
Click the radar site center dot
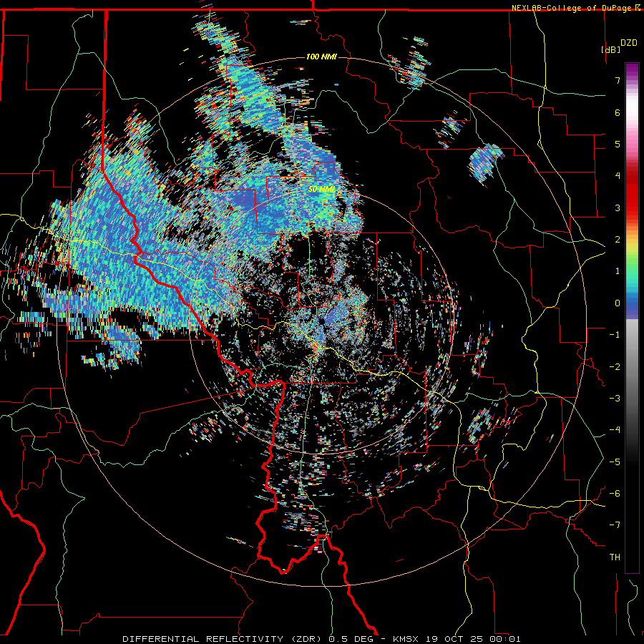pyautogui.click(x=322, y=321)
